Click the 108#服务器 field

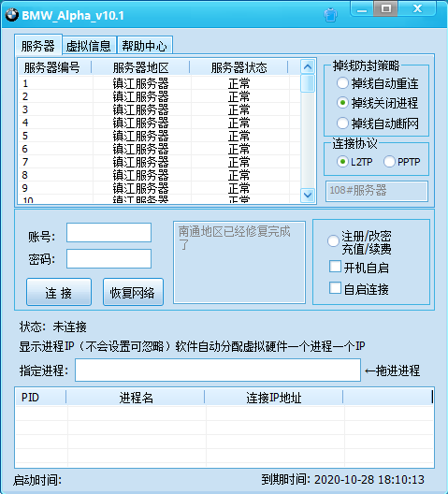[x=377, y=191]
